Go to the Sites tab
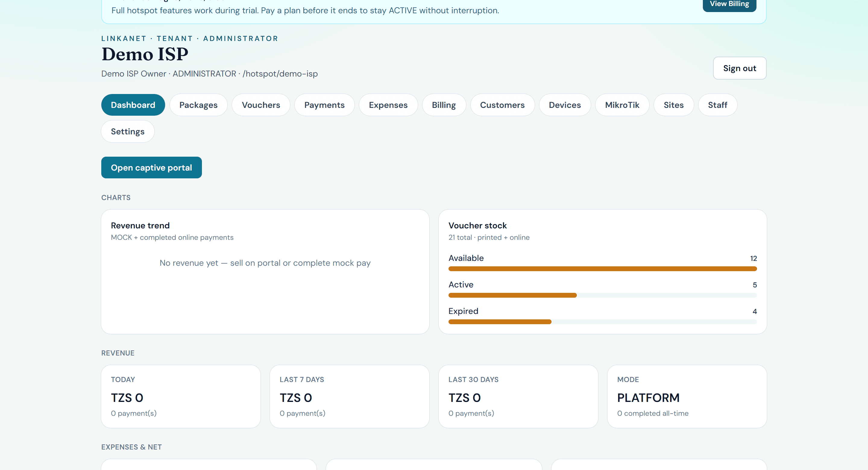Screen dimensions: 868x470 pyautogui.click(x=674, y=105)
